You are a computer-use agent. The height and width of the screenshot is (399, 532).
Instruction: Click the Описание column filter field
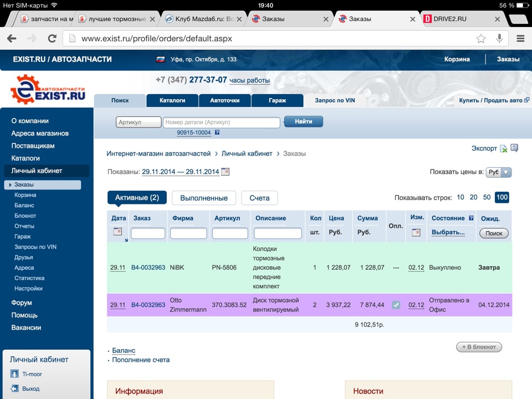(278, 233)
